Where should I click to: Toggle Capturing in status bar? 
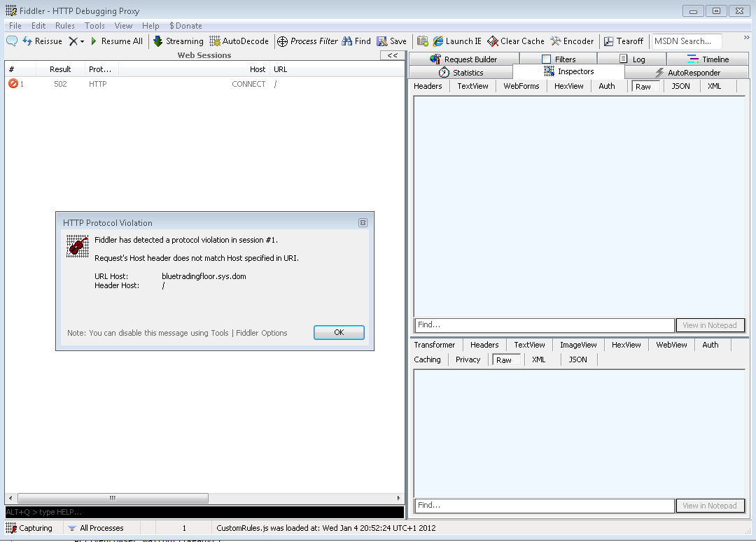tap(29, 528)
